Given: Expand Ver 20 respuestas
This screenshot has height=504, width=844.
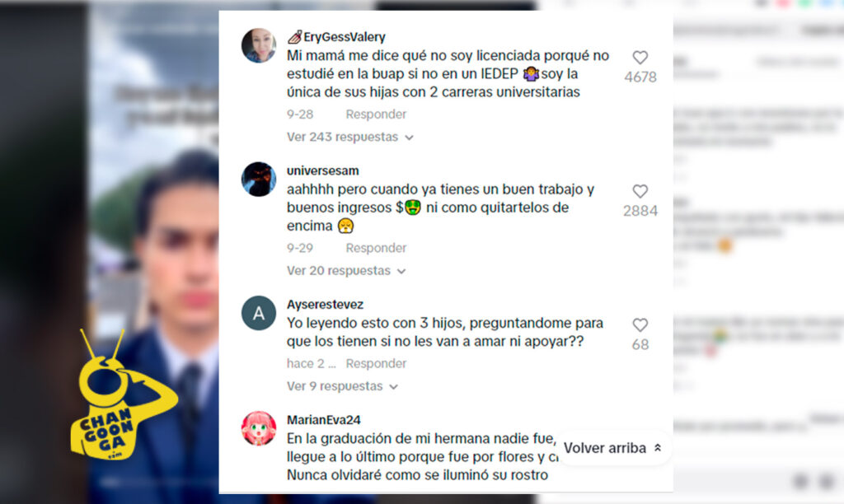Looking at the screenshot, I should [346, 271].
